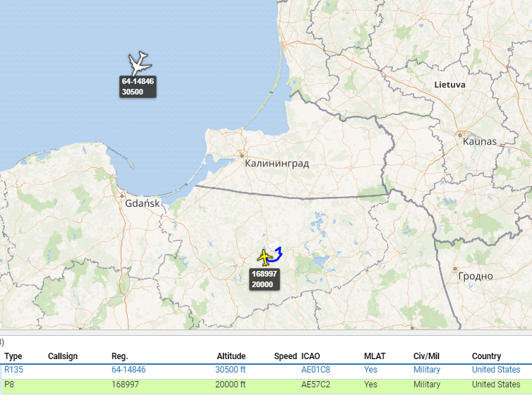The image size is (532, 405).
Task: Click United States link in R135 row
Action: click(x=496, y=370)
